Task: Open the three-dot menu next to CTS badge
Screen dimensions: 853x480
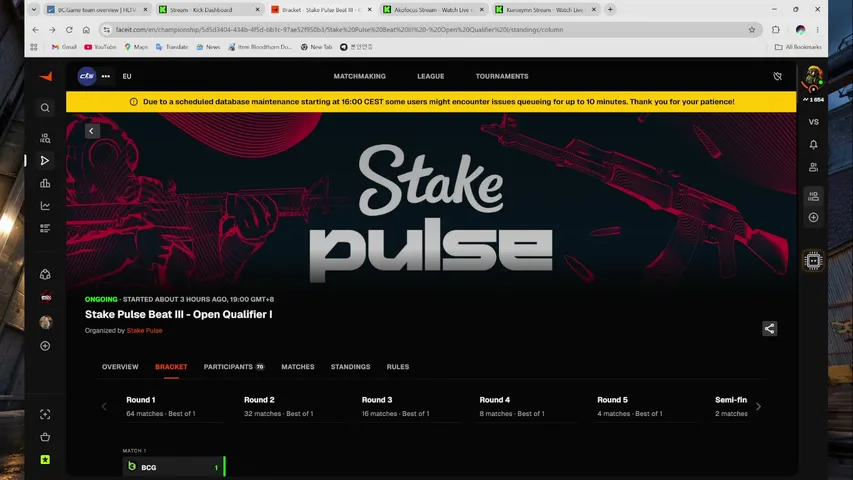Action: pos(106,76)
